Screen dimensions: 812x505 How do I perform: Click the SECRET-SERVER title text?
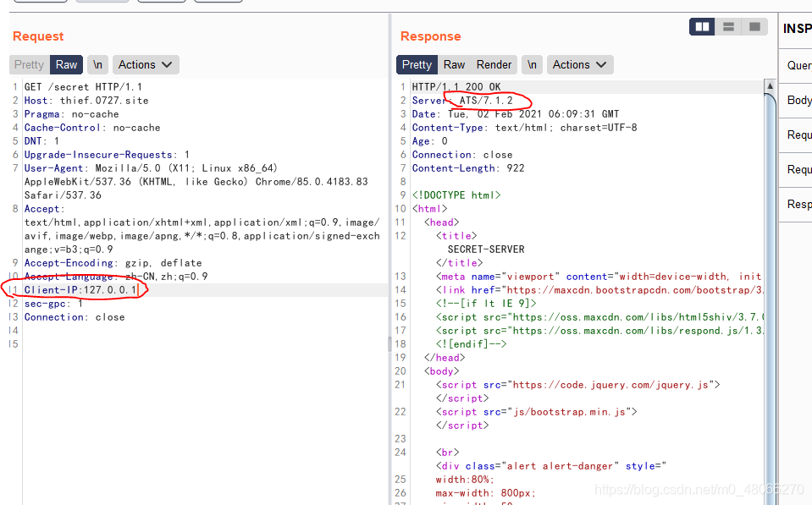coord(486,250)
